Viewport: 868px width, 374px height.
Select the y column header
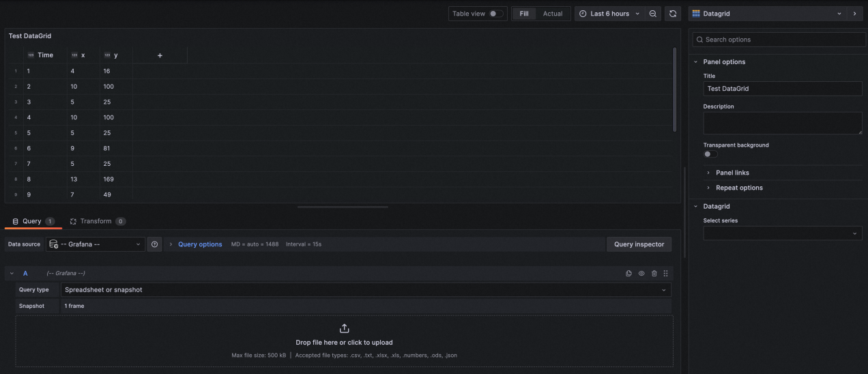click(x=116, y=55)
